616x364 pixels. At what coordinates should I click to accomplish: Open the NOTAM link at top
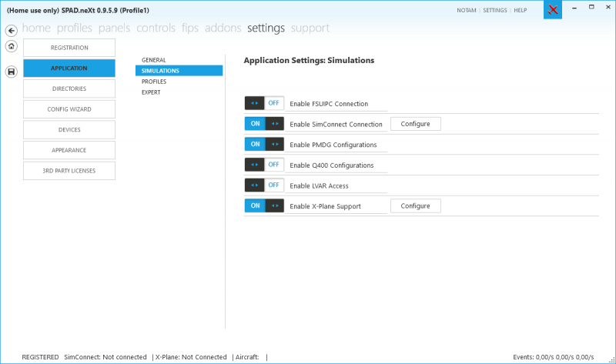467,10
